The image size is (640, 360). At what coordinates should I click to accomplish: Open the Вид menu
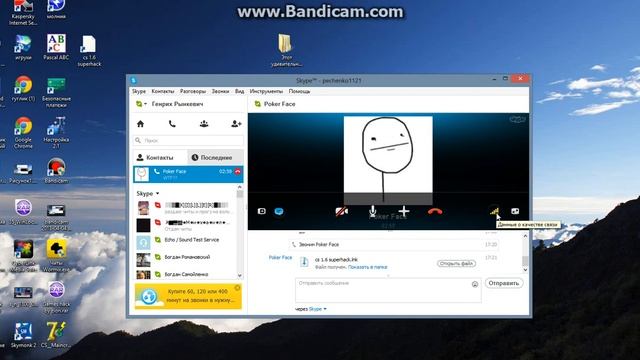click(x=239, y=91)
